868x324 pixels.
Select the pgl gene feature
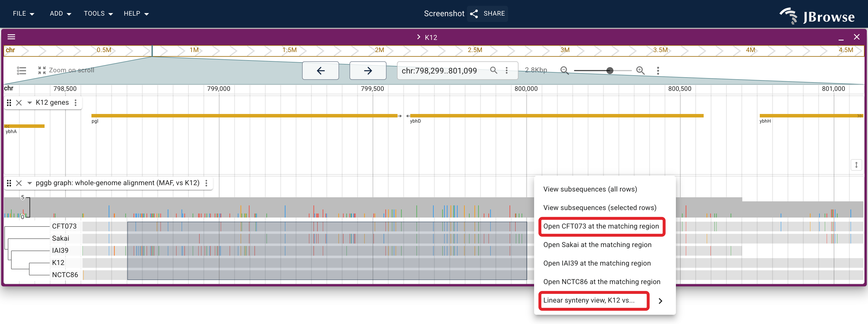pyautogui.click(x=244, y=115)
